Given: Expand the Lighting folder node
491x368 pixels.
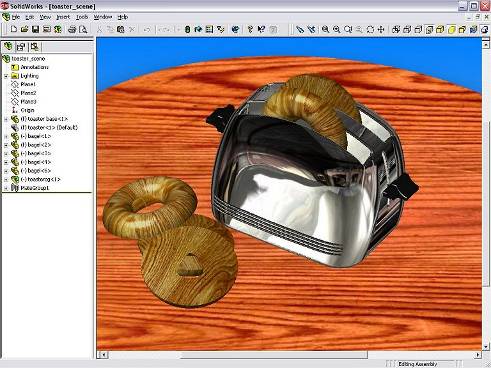Looking at the screenshot, I should point(6,76).
